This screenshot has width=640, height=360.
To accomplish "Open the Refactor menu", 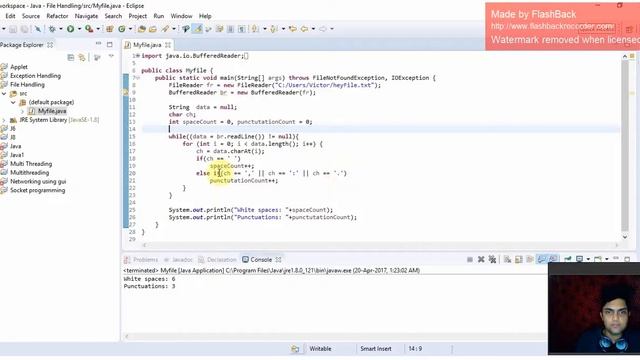I will 57,16.
